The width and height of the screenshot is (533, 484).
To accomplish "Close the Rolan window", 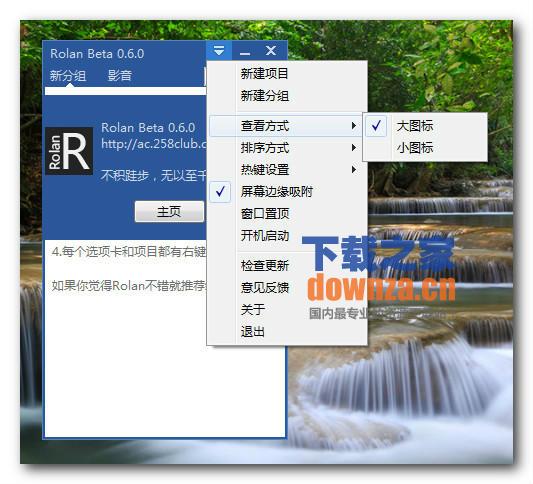I will tap(271, 51).
